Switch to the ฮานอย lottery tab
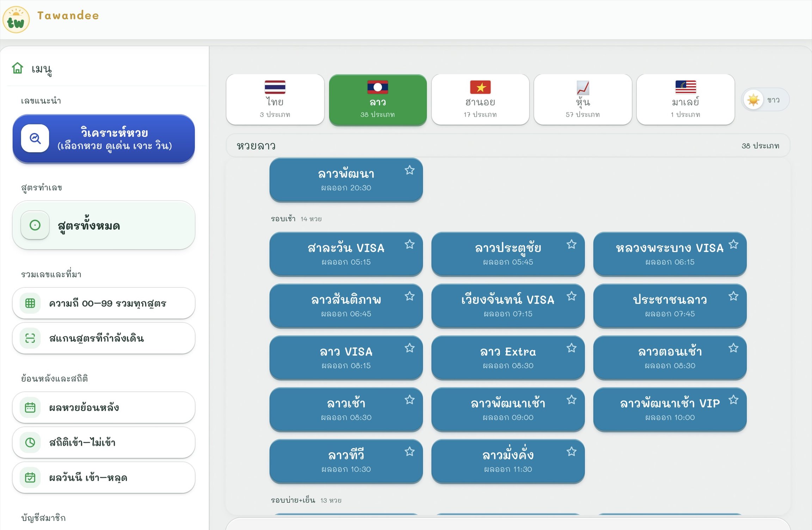Image resolution: width=812 pixels, height=530 pixels. coord(480,99)
